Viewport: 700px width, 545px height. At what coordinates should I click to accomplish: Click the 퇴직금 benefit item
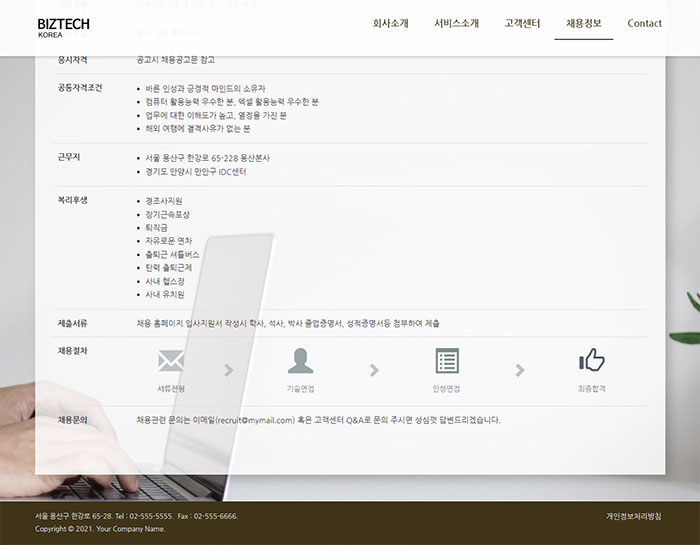[156, 228]
